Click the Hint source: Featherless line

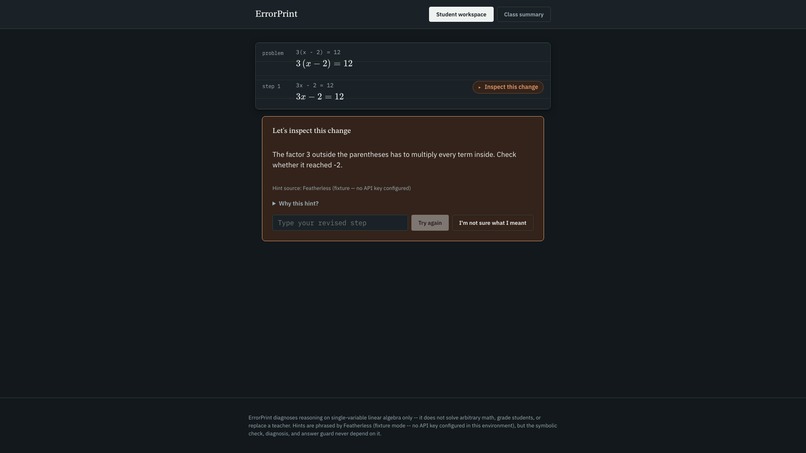(341, 188)
